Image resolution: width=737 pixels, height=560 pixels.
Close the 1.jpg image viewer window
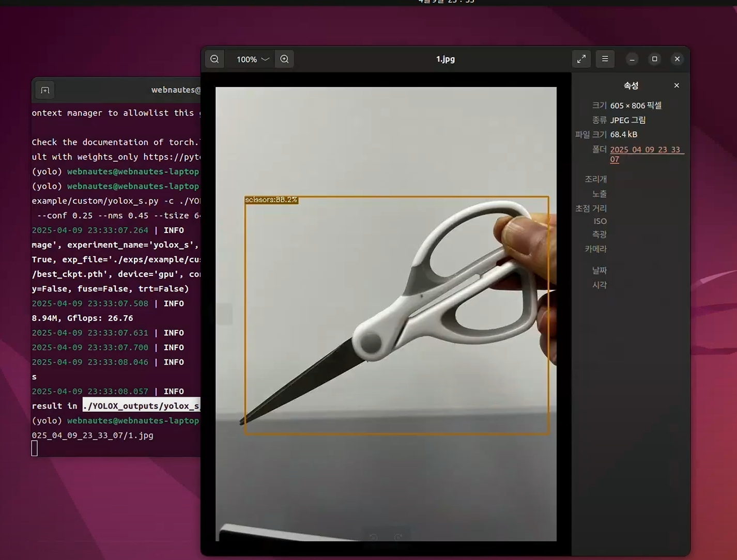677,59
